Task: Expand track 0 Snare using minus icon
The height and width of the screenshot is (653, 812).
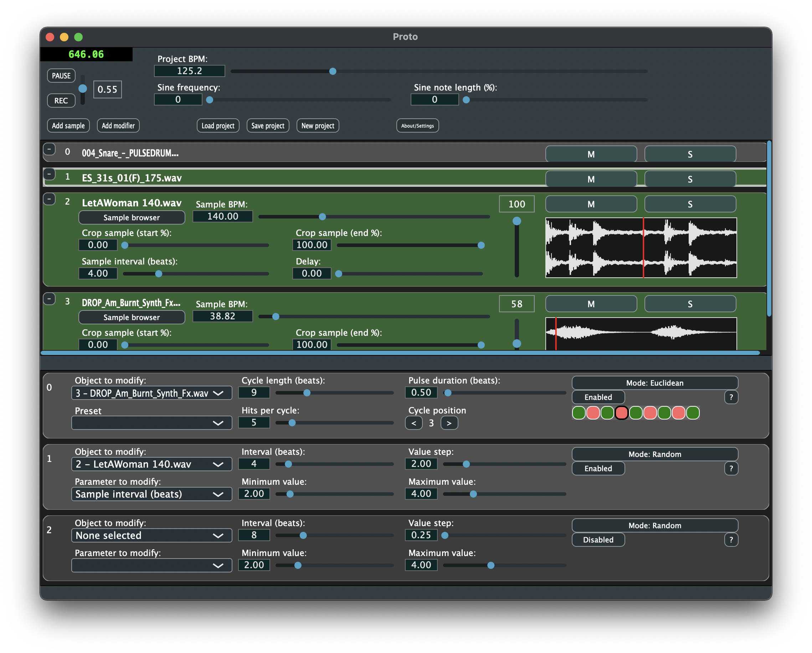Action: point(49,149)
